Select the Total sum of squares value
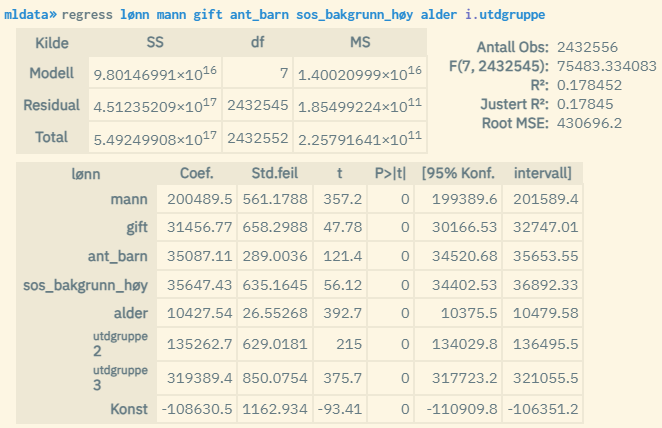662x428 pixels. (x=154, y=137)
